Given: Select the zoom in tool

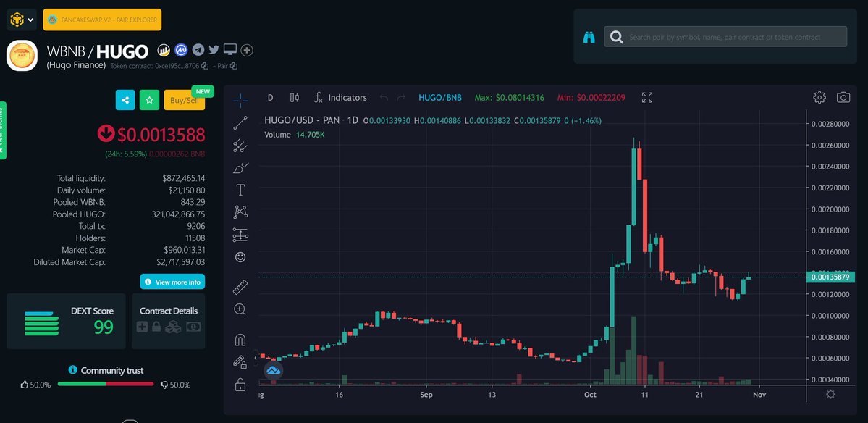Looking at the screenshot, I should click(240, 309).
